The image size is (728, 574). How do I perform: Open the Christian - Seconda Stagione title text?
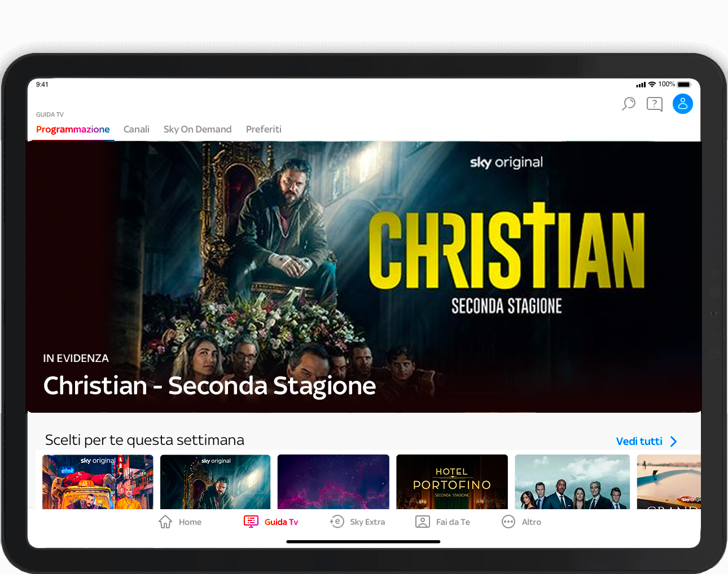pos(209,386)
